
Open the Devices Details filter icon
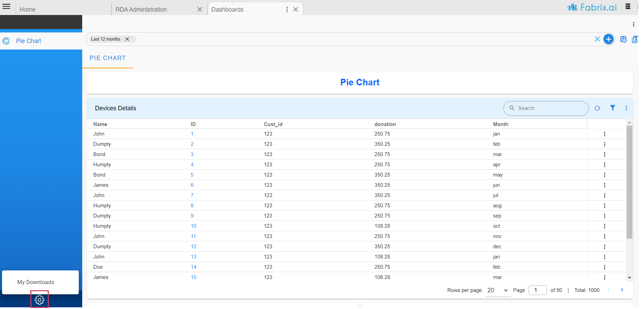pyautogui.click(x=613, y=108)
